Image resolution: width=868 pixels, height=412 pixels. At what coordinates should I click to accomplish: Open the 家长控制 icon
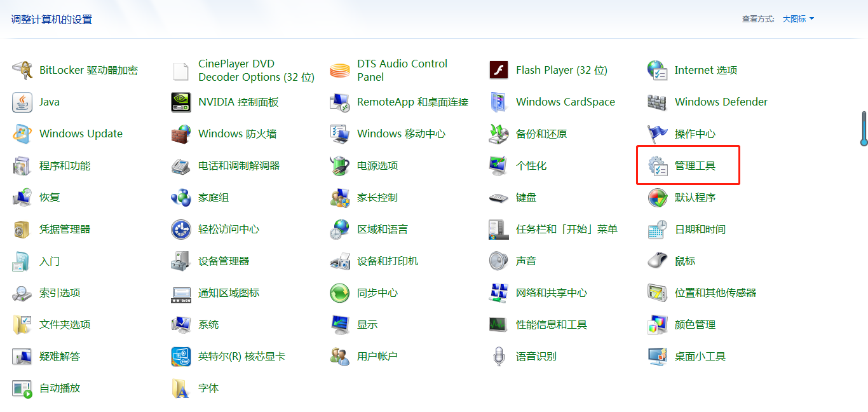340,197
